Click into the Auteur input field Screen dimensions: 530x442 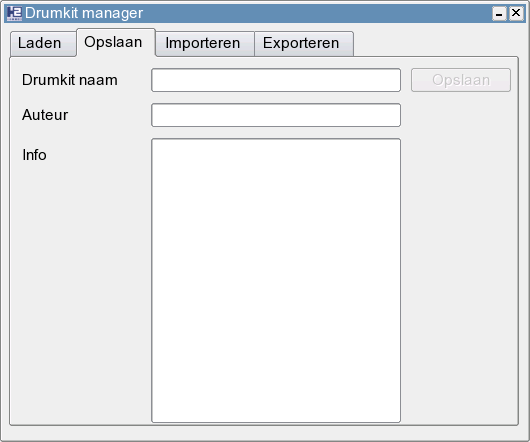pyautogui.click(x=276, y=115)
